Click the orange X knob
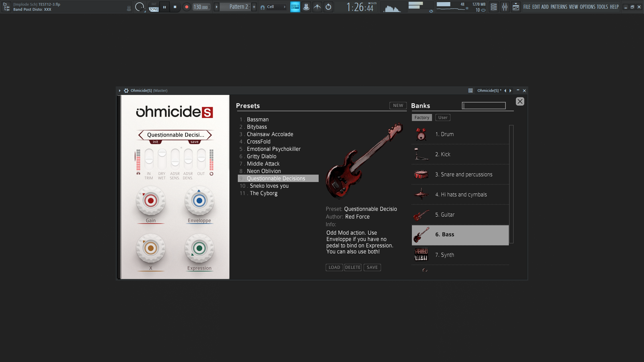The image size is (644, 362). click(x=151, y=248)
